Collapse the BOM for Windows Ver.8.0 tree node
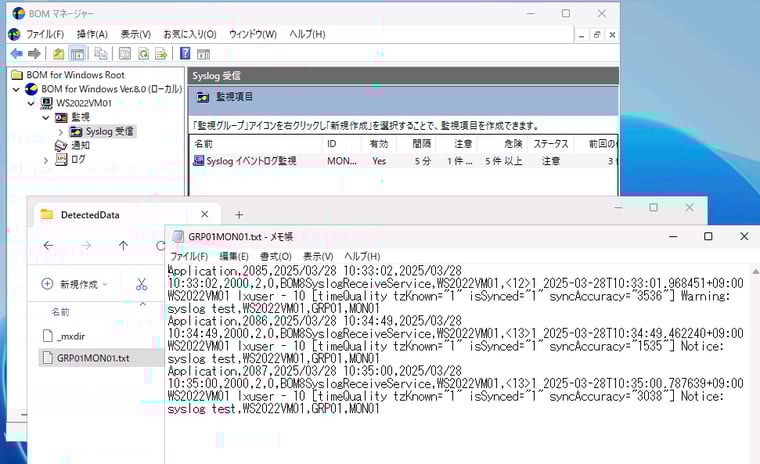The height and width of the screenshot is (464, 760). click(x=16, y=89)
